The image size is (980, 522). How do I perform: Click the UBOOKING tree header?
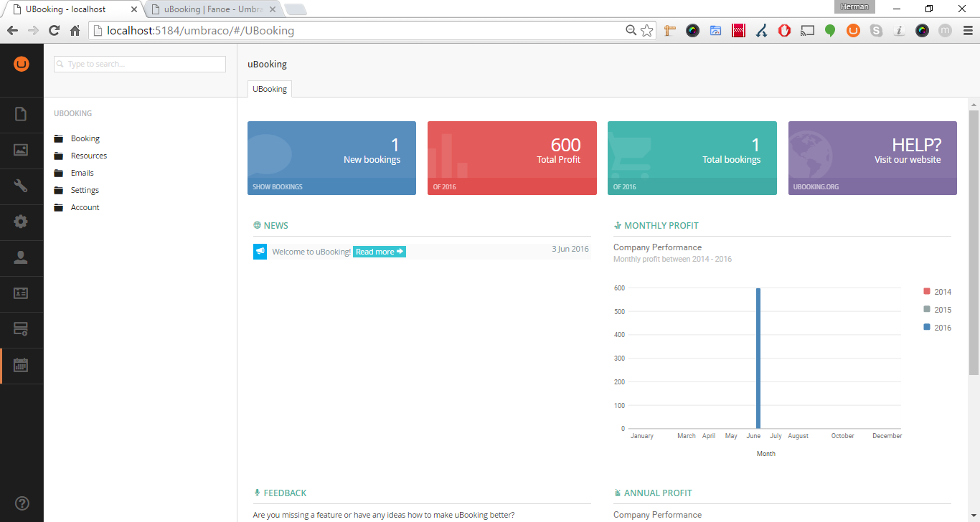click(x=72, y=113)
